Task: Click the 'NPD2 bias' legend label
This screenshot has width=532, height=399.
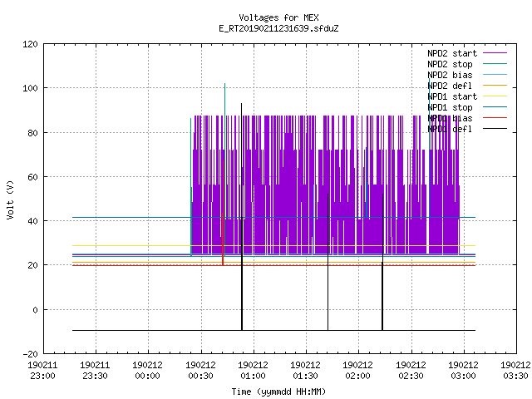Action: click(450, 75)
